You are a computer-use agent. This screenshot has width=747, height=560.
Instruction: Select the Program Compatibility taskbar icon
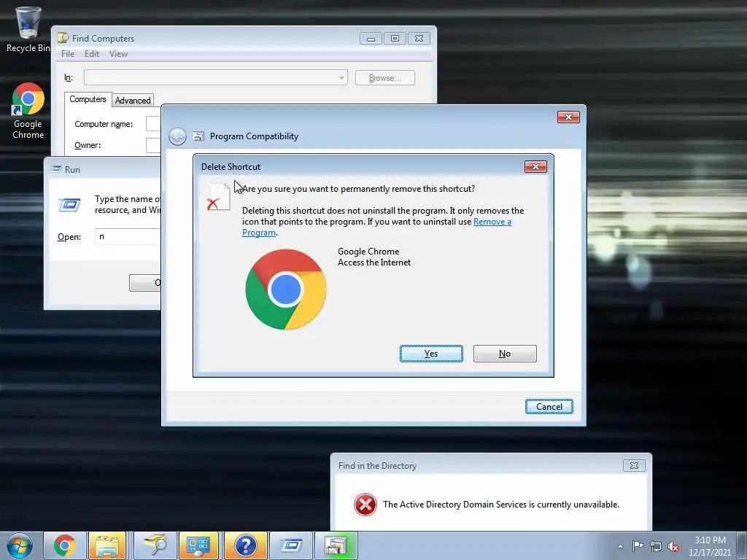[x=336, y=545]
